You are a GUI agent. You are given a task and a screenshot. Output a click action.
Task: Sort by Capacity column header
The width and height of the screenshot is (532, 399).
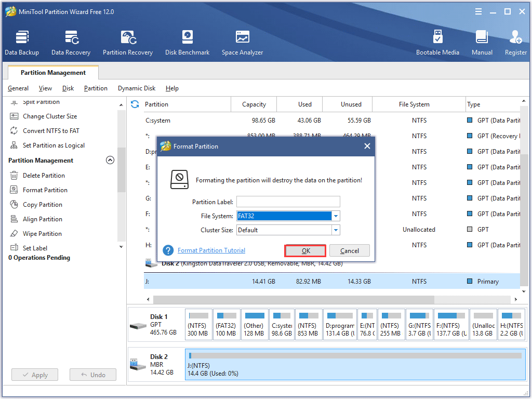254,104
